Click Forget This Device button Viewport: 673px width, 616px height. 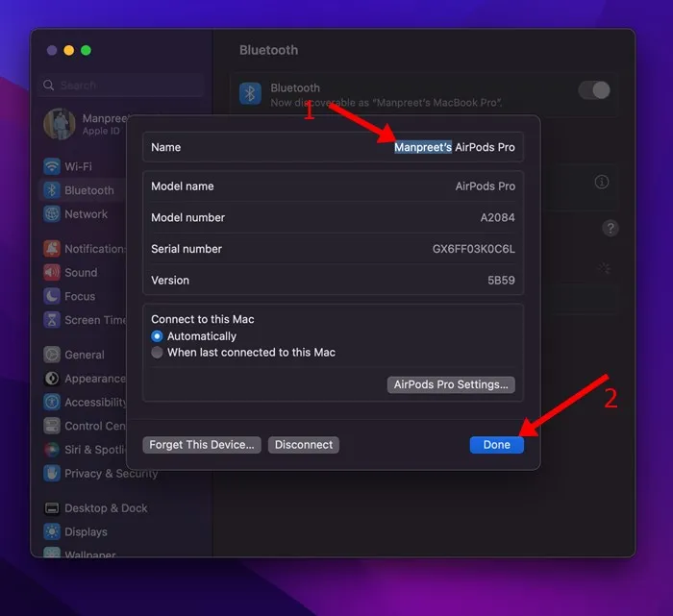(x=202, y=445)
